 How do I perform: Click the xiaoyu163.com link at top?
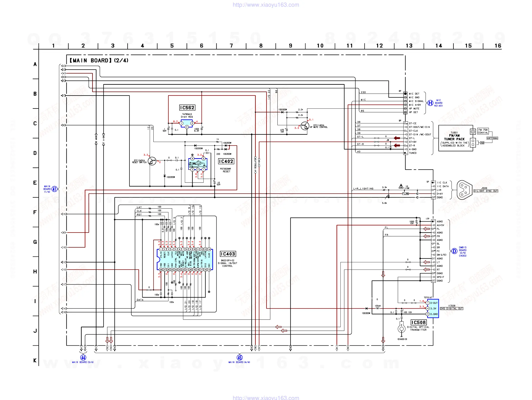266,5
